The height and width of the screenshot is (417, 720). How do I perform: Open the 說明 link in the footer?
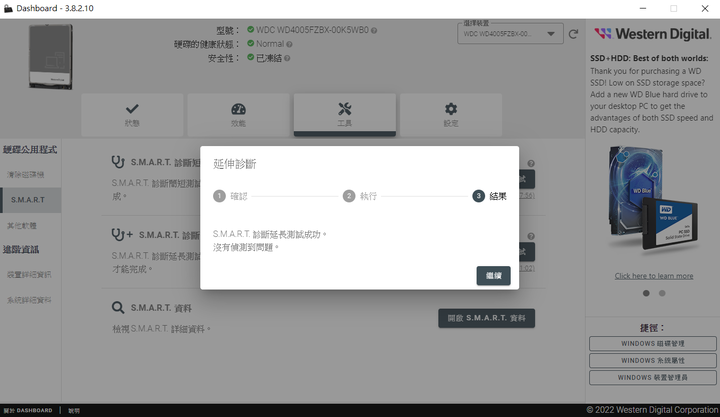click(74, 411)
